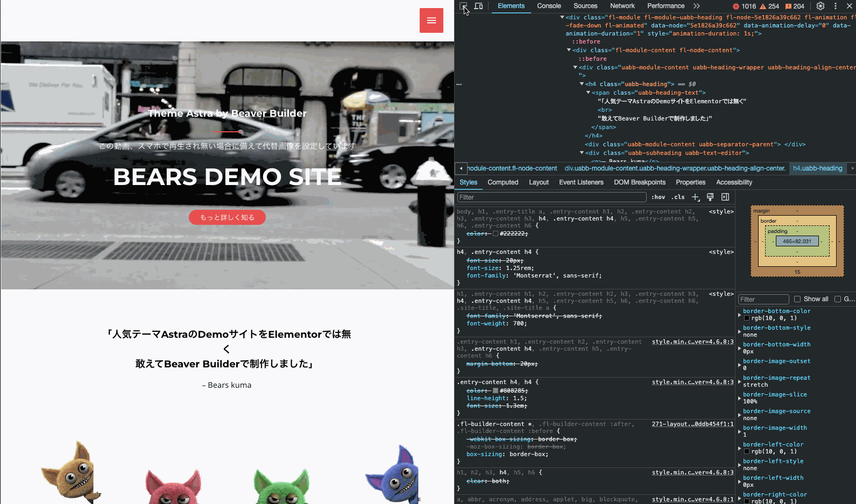Open the Accessibility sub-tab
The width and height of the screenshot is (856, 504).
pyautogui.click(x=734, y=182)
